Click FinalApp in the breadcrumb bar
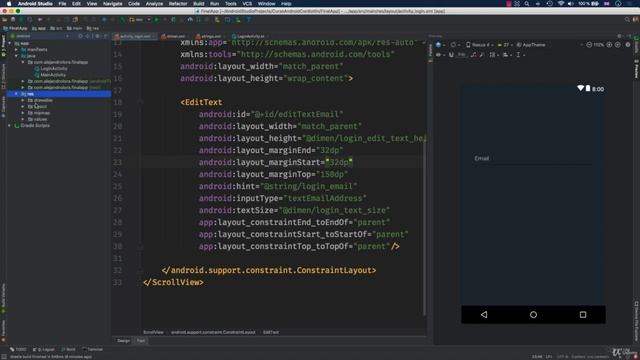640x360 pixels. (x=15, y=29)
